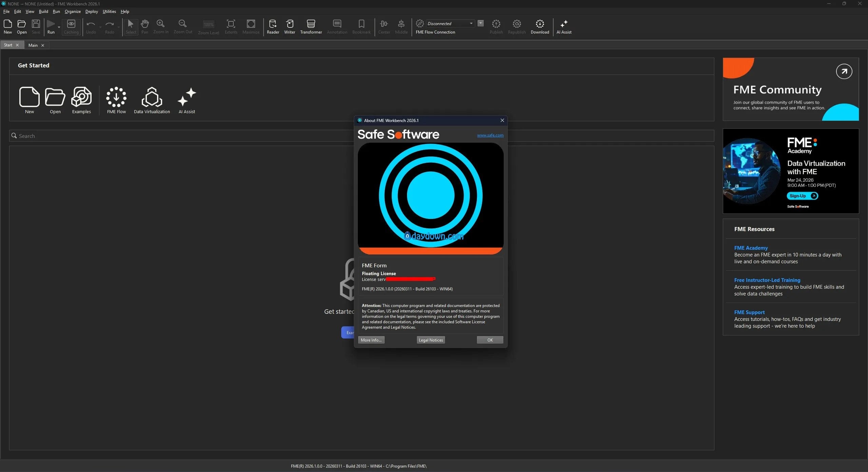Image resolution: width=868 pixels, height=472 pixels.
Task: Switch to the Main tab
Action: click(x=33, y=45)
